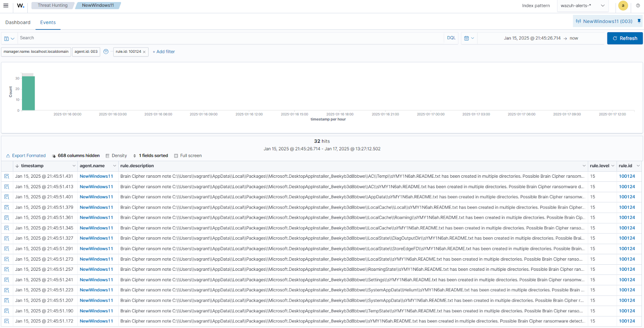Open the 1 fields sorted menu

(151, 156)
